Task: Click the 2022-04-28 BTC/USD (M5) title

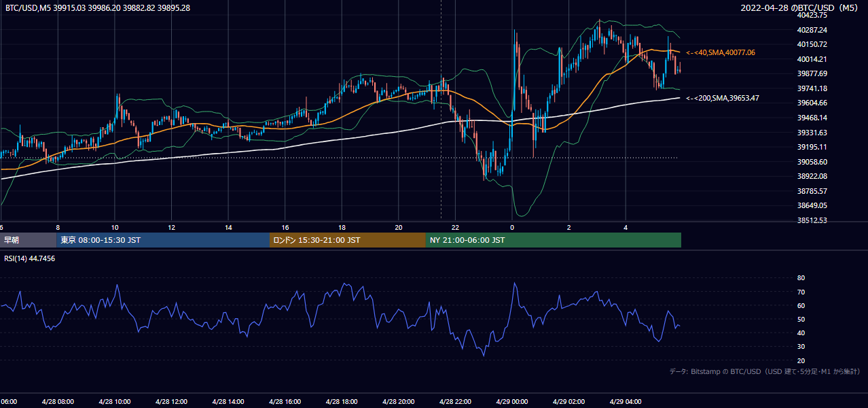Action: point(801,7)
